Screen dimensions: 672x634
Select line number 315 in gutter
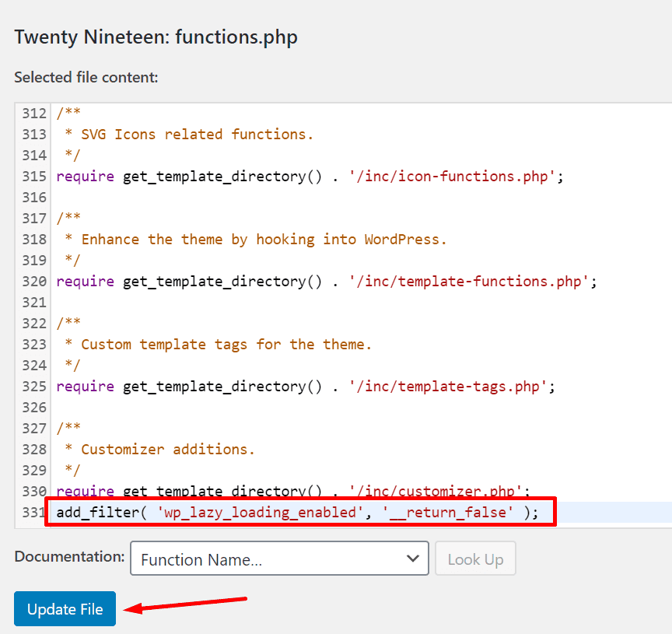pos(34,176)
